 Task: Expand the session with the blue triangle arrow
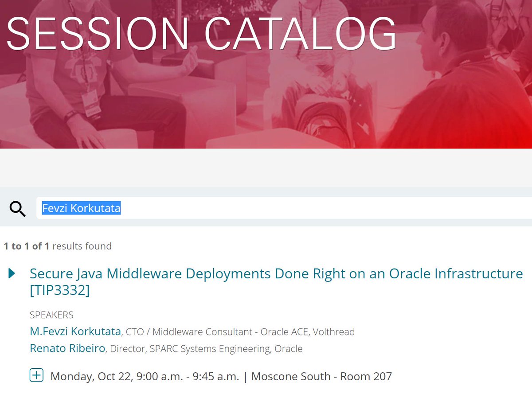[12, 274]
